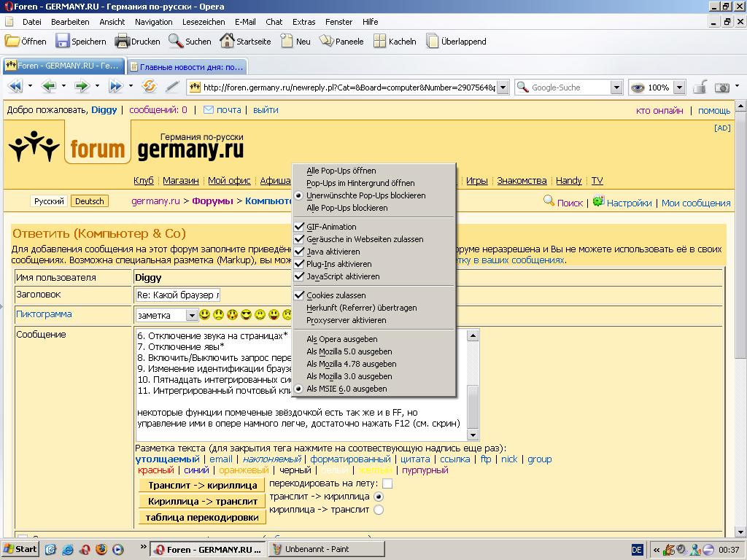Click the green back arrow icon
The image size is (747, 560).
(x=49, y=86)
